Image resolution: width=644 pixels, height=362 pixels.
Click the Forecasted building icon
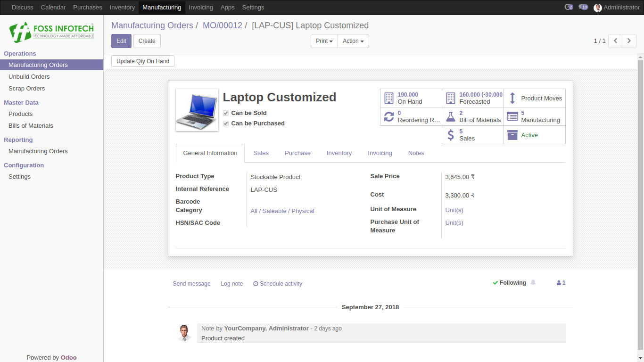(x=451, y=98)
